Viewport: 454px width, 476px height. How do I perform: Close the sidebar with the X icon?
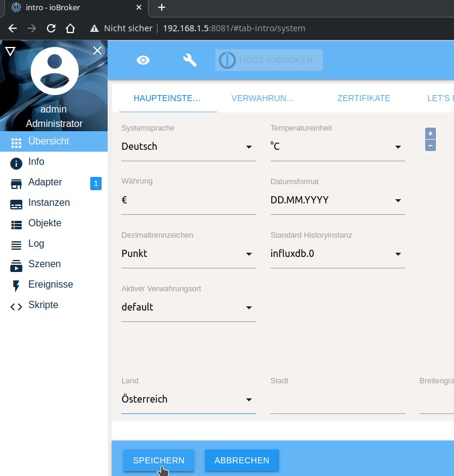click(x=97, y=51)
